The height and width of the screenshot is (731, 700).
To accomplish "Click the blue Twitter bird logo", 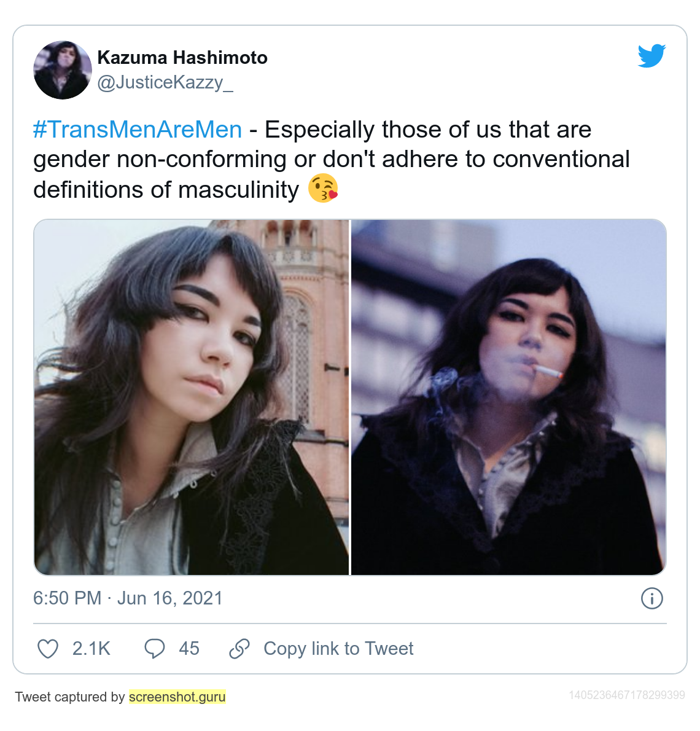I will pos(651,56).
